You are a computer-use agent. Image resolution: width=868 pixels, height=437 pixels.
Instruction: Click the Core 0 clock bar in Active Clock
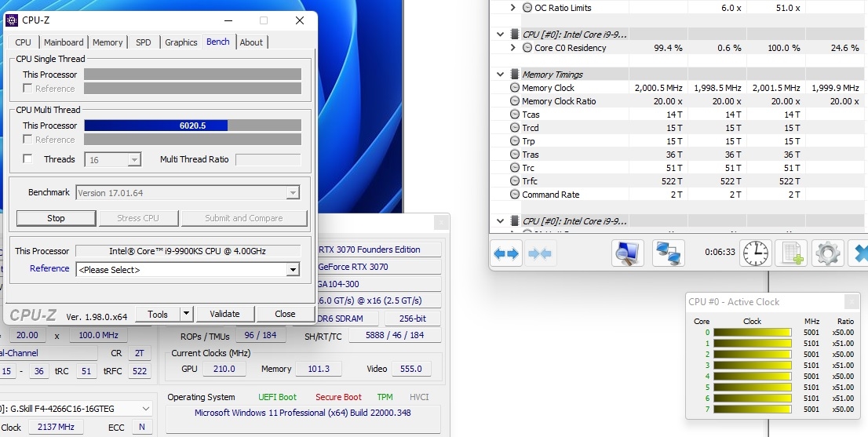(x=753, y=333)
